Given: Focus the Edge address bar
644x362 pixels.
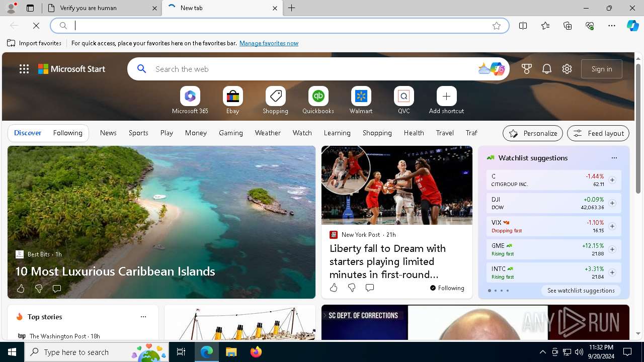Looking at the screenshot, I should tap(279, 26).
